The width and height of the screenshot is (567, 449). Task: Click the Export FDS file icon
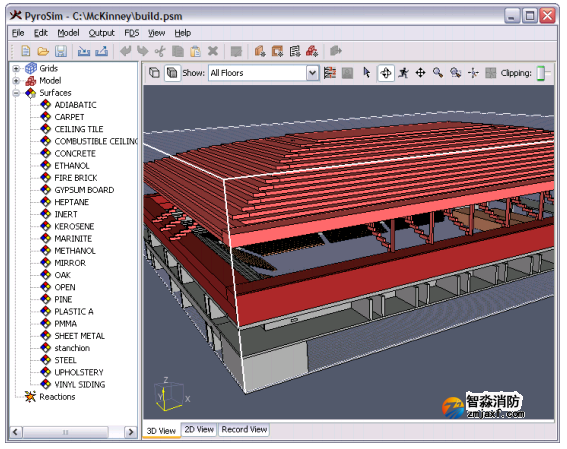[102, 51]
